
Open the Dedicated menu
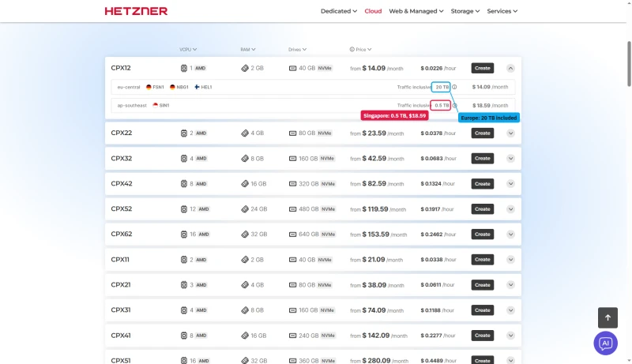tap(339, 11)
